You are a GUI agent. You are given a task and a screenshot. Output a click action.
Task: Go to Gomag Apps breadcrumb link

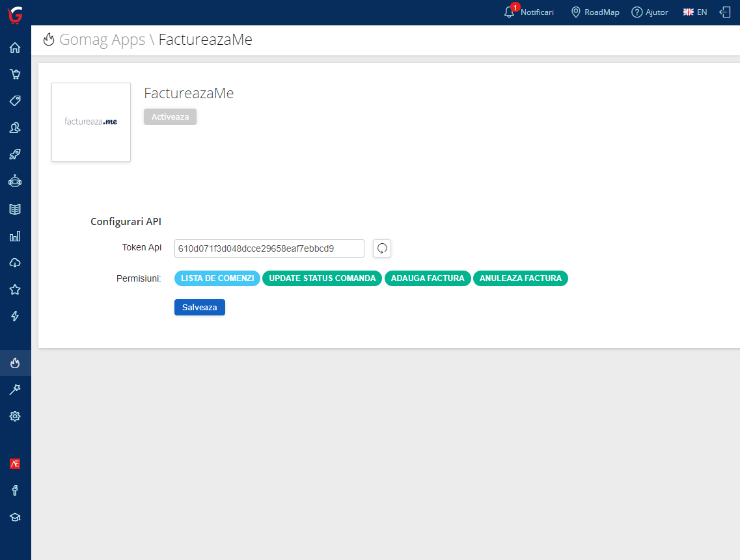(102, 40)
